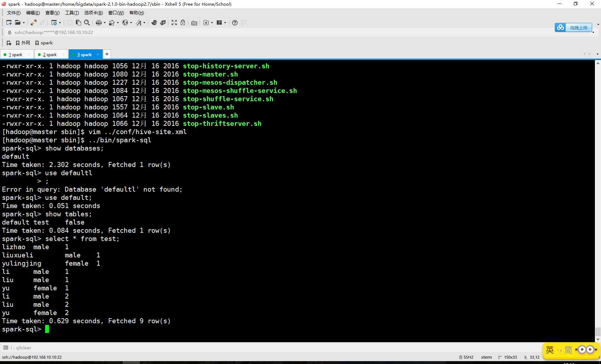The width and height of the screenshot is (601, 364).
Task: Click the compose bar terminal icon
Action: 5,348
